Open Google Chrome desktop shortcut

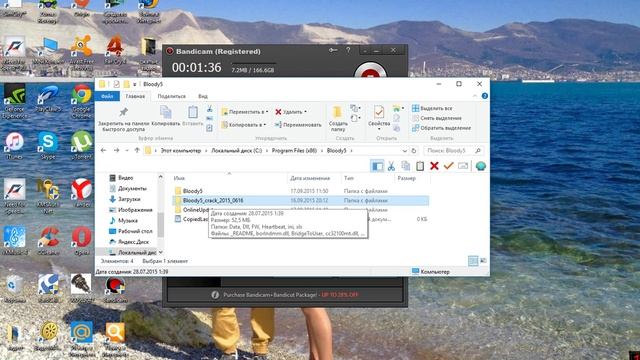click(81, 101)
